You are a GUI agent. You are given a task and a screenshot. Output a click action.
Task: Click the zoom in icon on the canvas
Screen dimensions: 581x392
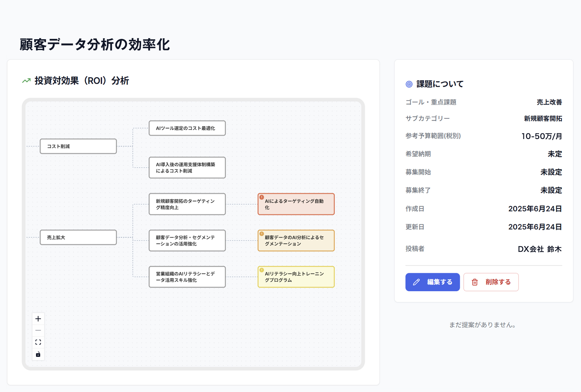[x=38, y=319]
